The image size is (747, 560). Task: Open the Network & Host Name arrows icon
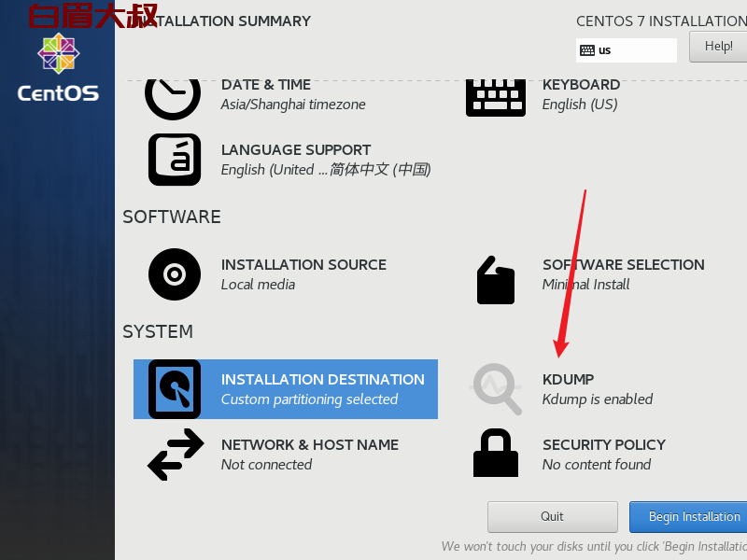tap(176, 455)
